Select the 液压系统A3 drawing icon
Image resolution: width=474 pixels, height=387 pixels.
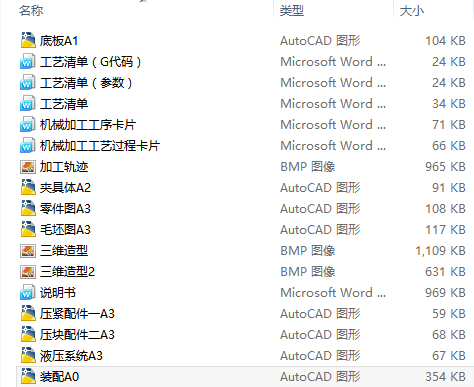click(28, 355)
